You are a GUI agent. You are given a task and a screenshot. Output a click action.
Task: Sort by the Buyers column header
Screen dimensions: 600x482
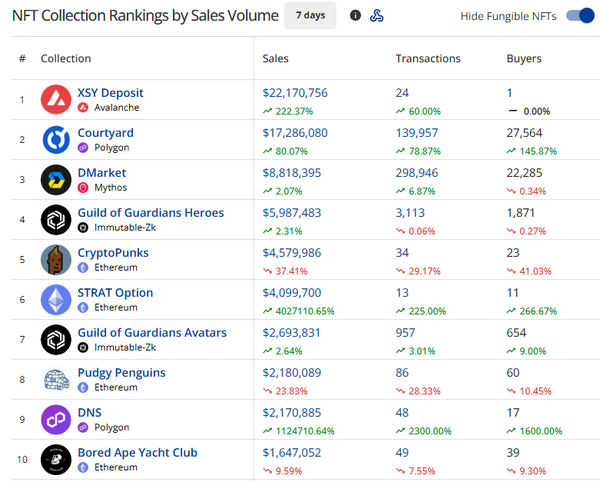coord(524,59)
